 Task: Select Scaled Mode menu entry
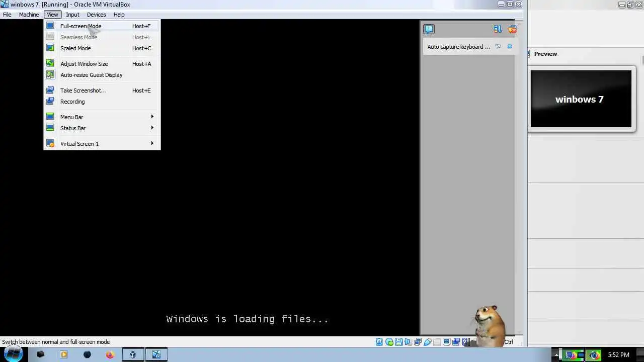point(102,48)
